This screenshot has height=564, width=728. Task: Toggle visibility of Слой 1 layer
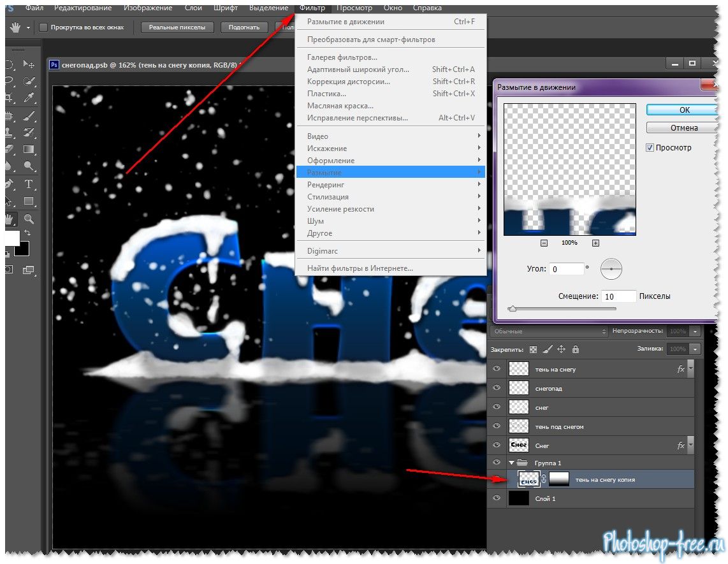point(497,498)
